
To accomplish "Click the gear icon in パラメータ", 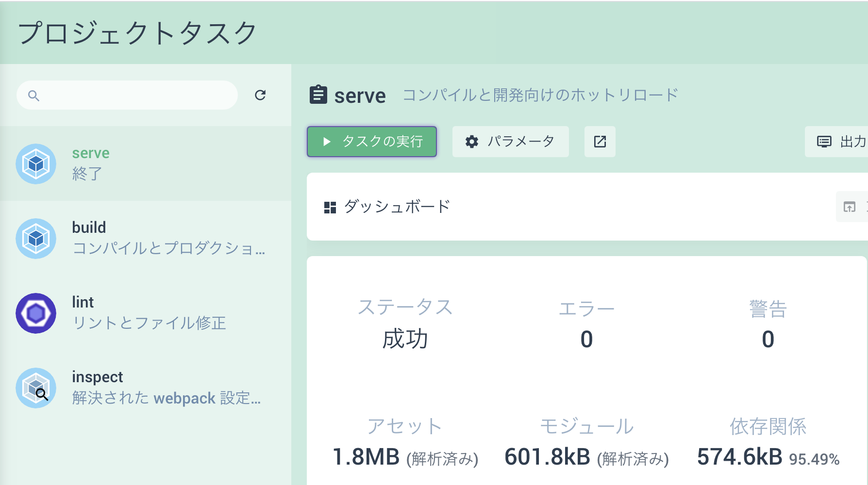I will tap(472, 142).
